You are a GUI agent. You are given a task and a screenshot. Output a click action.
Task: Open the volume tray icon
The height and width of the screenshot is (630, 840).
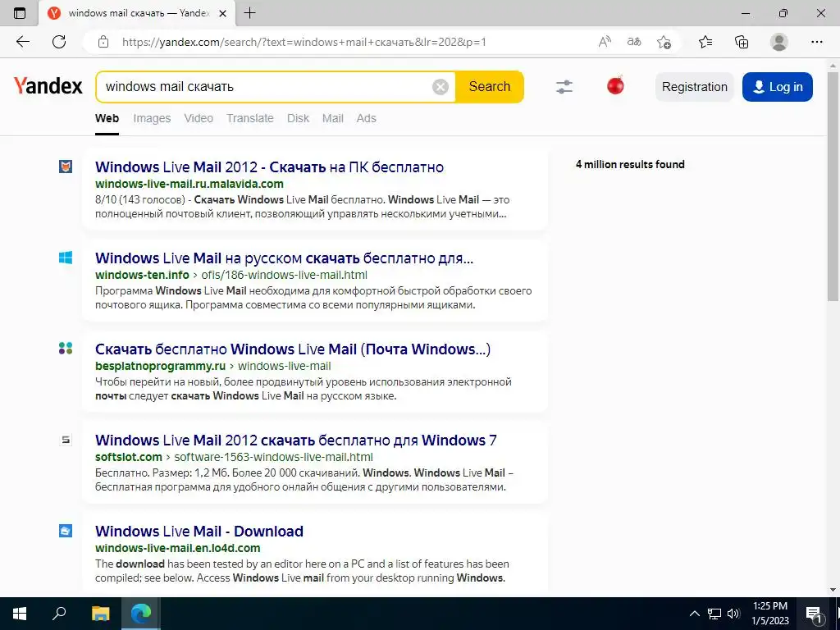pyautogui.click(x=733, y=614)
